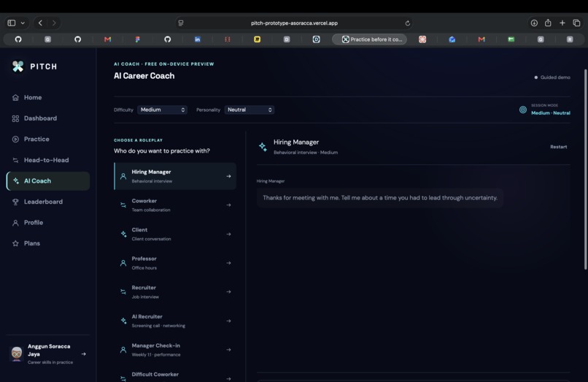Select the Hiring Manager roleplay
This screenshot has height=382, width=588.
(x=175, y=176)
